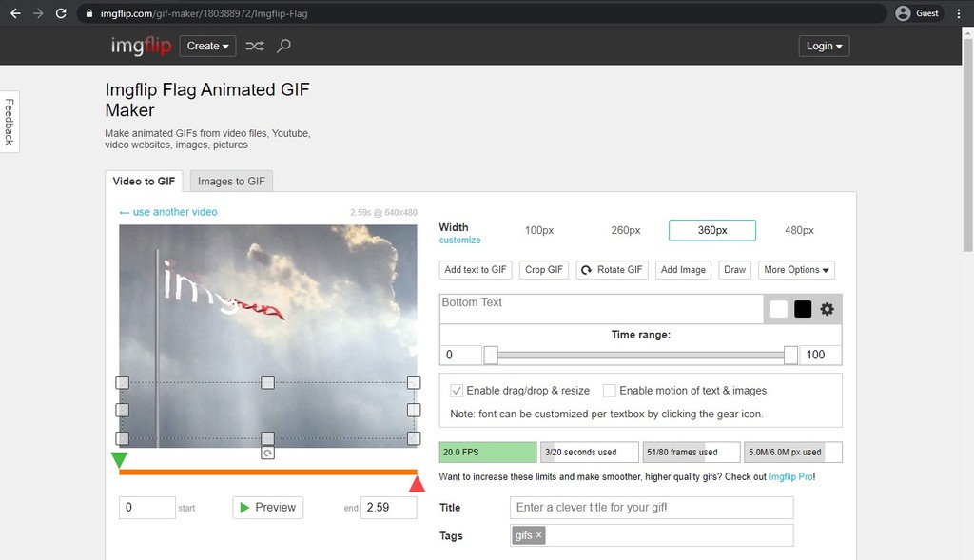Click the imgflip logo
Screen dimensions: 974x560
[x=140, y=46]
